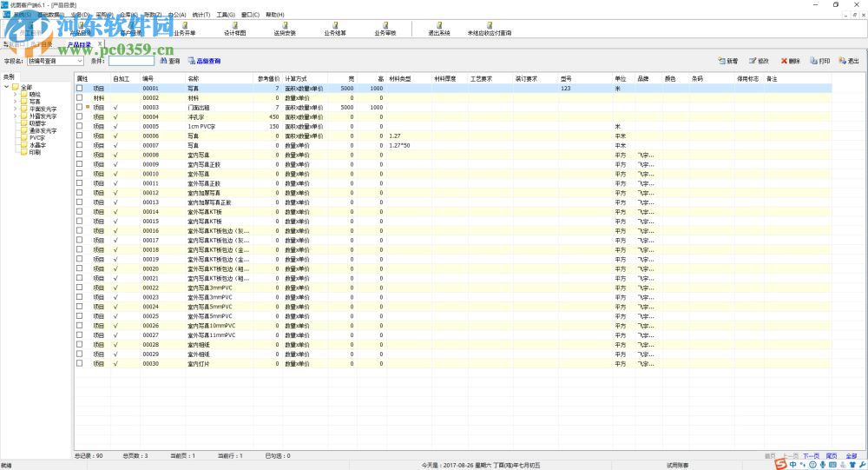The width and height of the screenshot is (868, 470).
Task: Check the box for row 00027
Action: 80,334
